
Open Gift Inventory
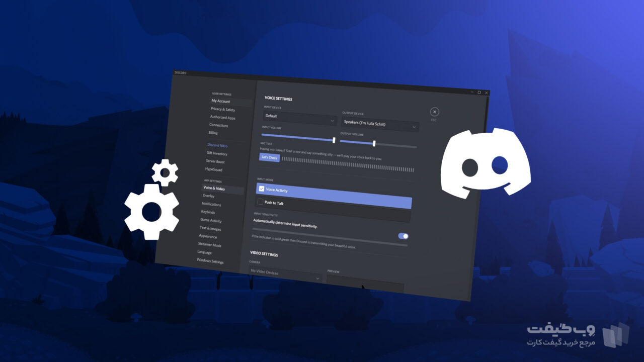(217, 154)
